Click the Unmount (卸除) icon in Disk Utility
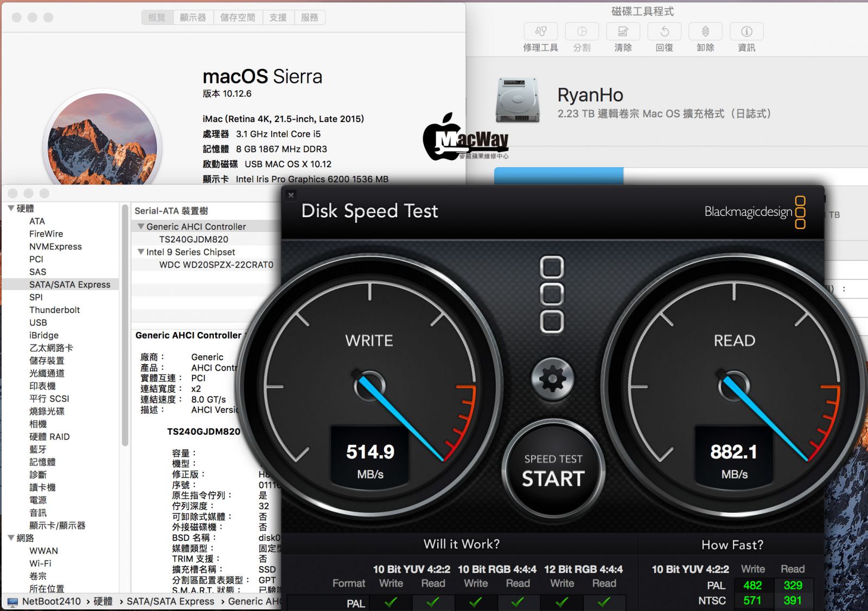868x611 pixels. (705, 31)
